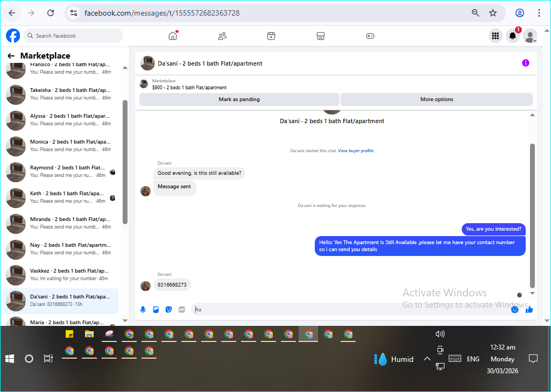Open the emoji picker in message box

[515, 309]
